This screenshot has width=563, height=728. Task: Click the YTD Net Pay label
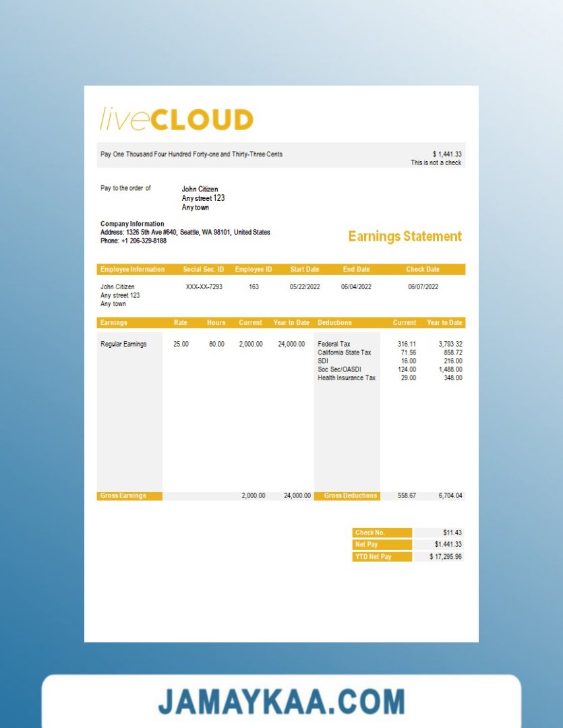(x=373, y=557)
